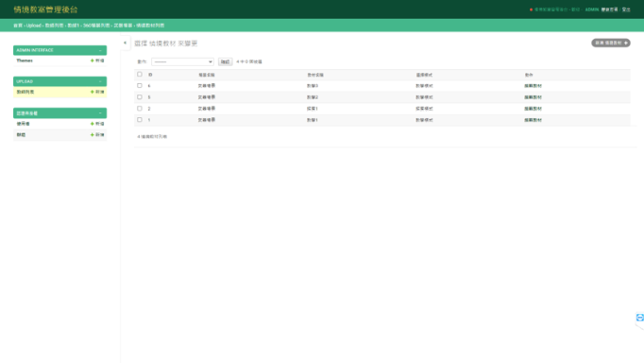Tick the checkbox for row ID 6
This screenshot has width=644, height=363.
click(x=140, y=85)
